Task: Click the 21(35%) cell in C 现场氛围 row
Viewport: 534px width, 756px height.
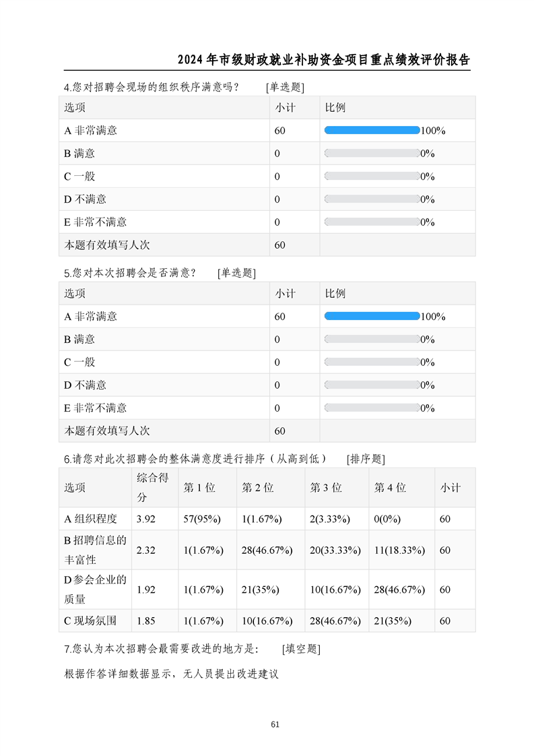Action: (393, 621)
